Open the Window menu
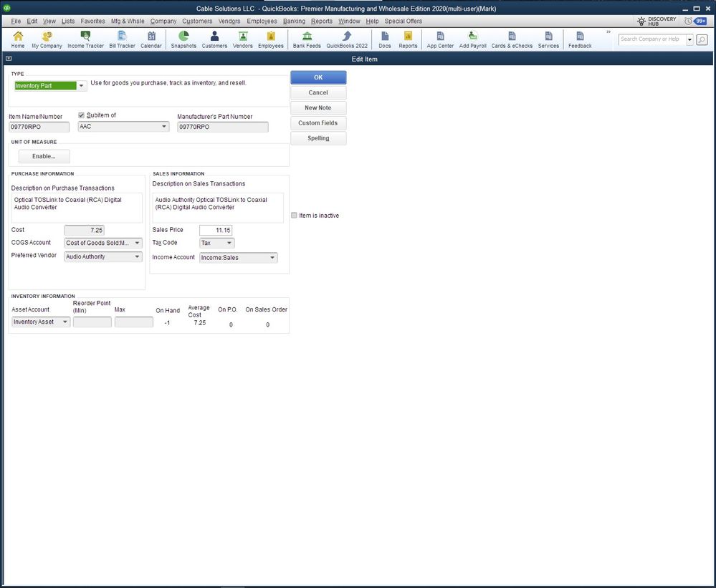 (349, 21)
